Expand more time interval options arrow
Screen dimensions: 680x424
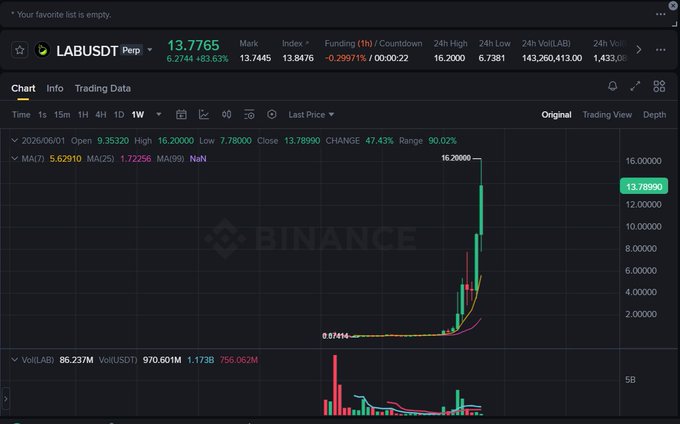(159, 114)
